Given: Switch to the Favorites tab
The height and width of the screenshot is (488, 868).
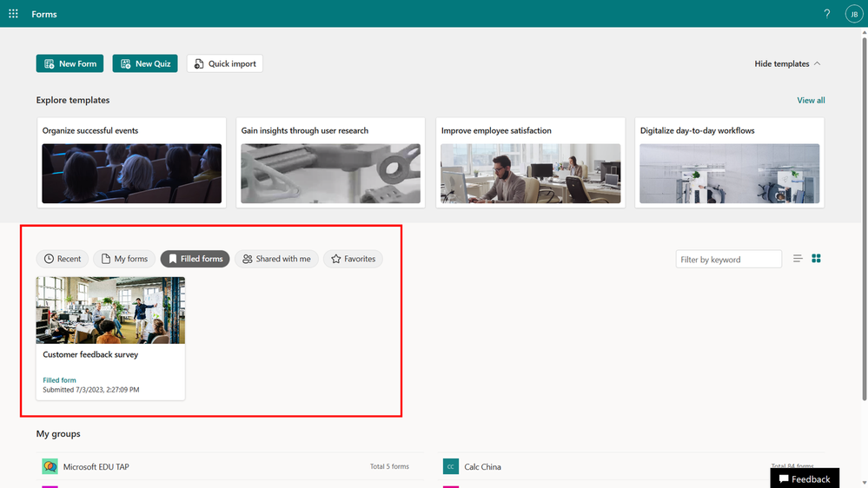Looking at the screenshot, I should click(x=353, y=259).
